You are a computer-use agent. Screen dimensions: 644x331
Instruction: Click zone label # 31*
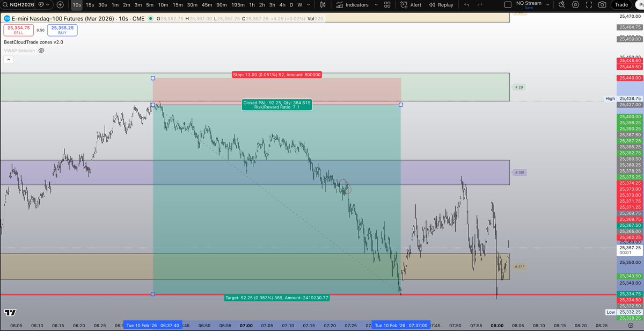[519, 267]
